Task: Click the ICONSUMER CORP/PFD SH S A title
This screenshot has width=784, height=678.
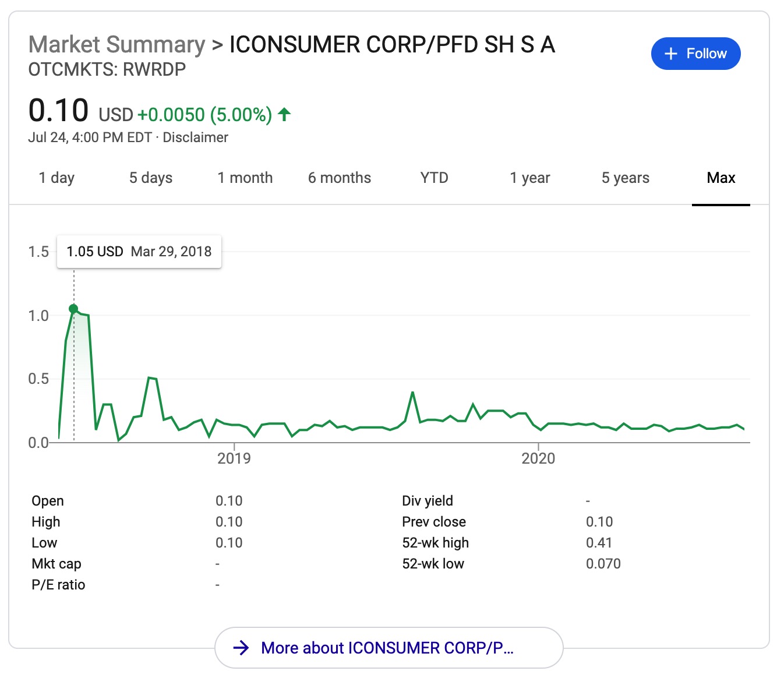Action: pyautogui.click(x=393, y=44)
